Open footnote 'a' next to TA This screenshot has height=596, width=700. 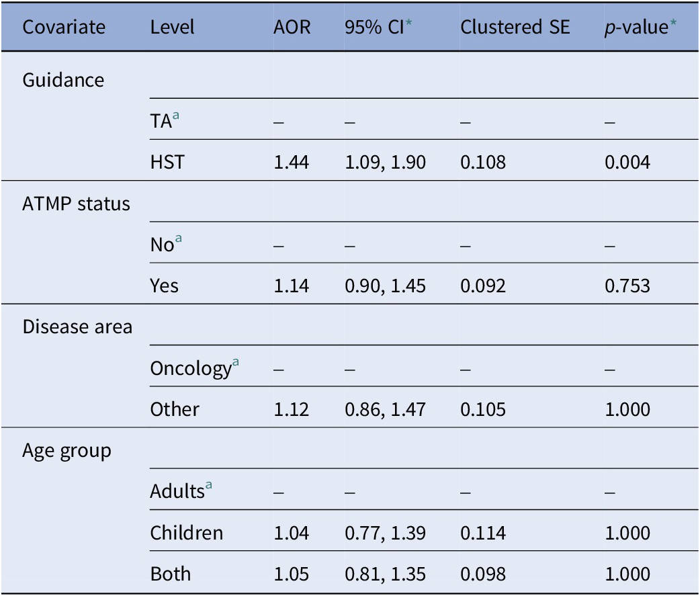(x=177, y=116)
